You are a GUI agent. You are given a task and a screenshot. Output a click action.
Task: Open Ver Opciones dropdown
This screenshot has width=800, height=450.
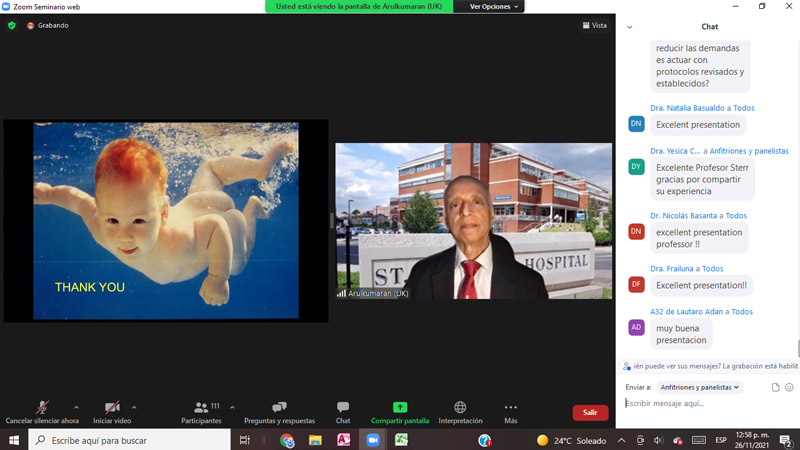(x=493, y=7)
